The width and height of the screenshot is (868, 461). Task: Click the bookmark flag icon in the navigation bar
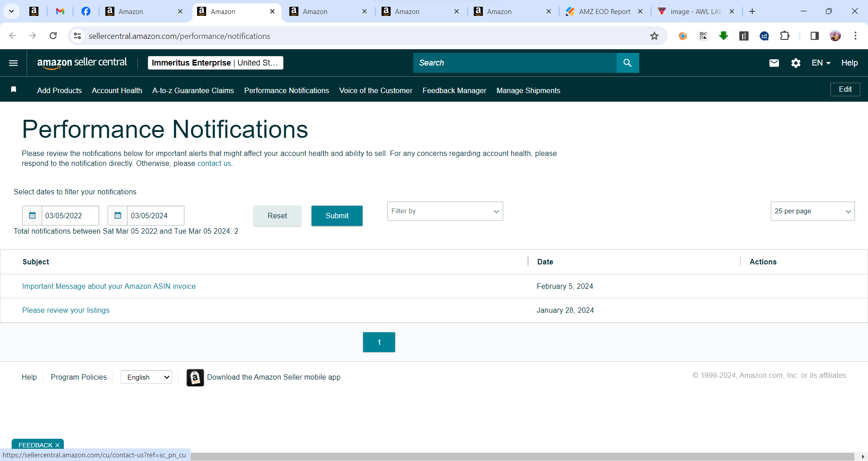(14, 89)
